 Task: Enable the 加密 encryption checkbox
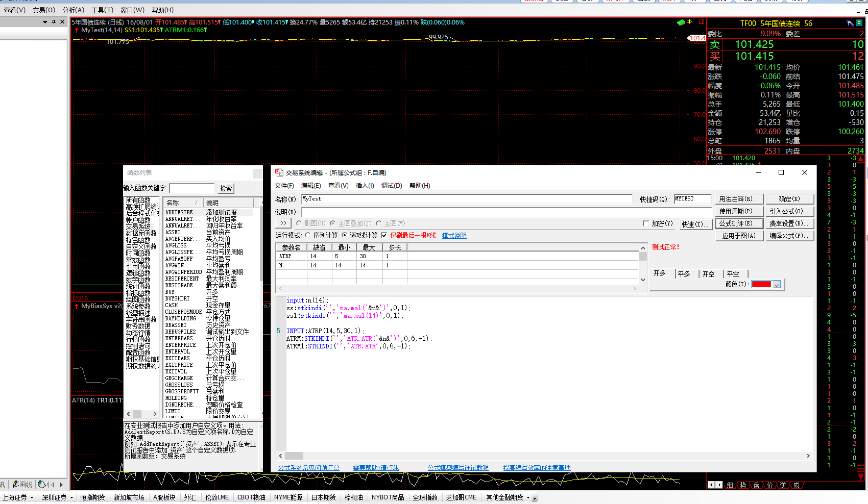[x=646, y=223]
